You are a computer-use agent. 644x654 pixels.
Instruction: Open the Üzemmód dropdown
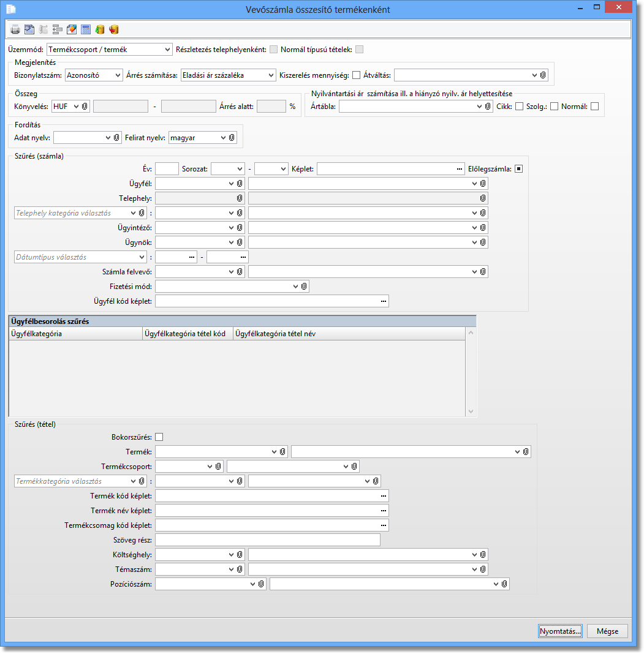(x=168, y=50)
